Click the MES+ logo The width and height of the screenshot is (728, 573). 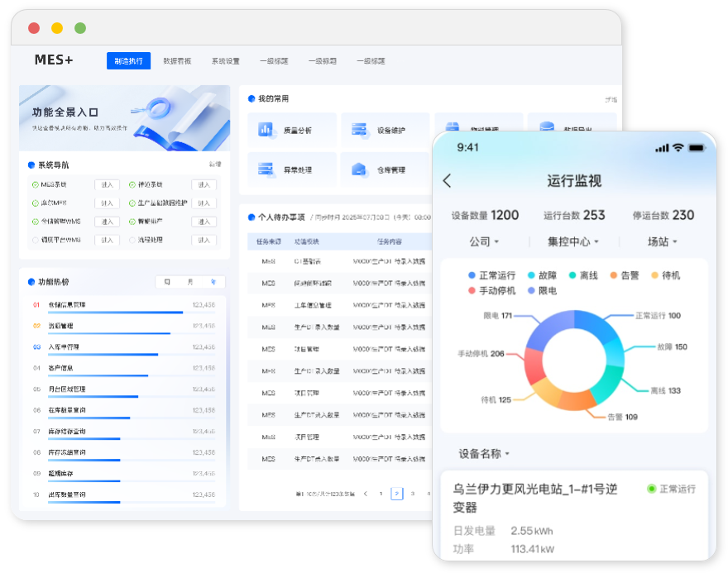coord(52,60)
